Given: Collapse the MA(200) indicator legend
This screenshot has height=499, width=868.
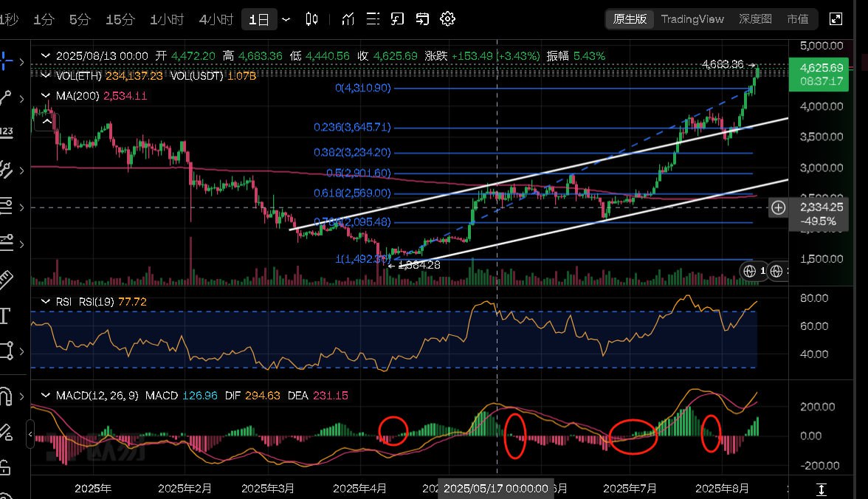Looking at the screenshot, I should (46, 96).
